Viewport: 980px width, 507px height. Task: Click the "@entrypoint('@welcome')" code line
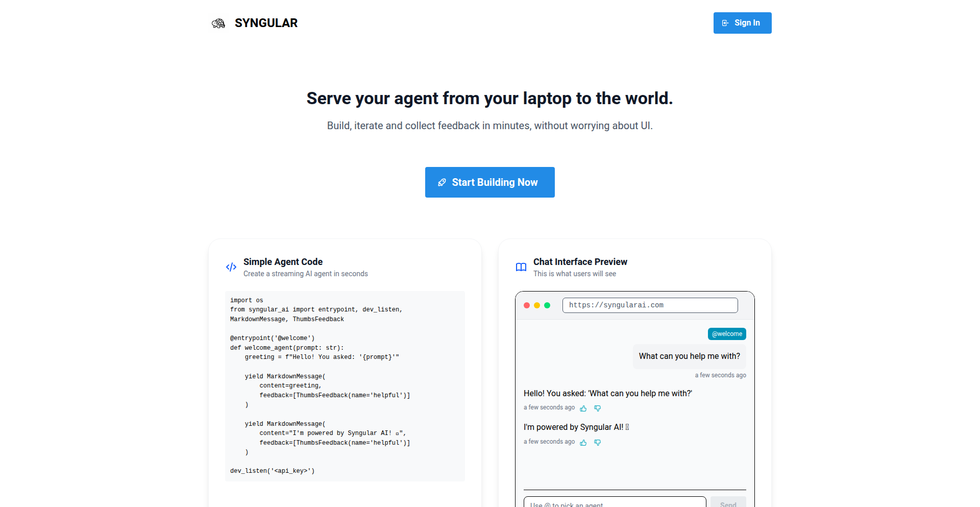[x=272, y=338]
